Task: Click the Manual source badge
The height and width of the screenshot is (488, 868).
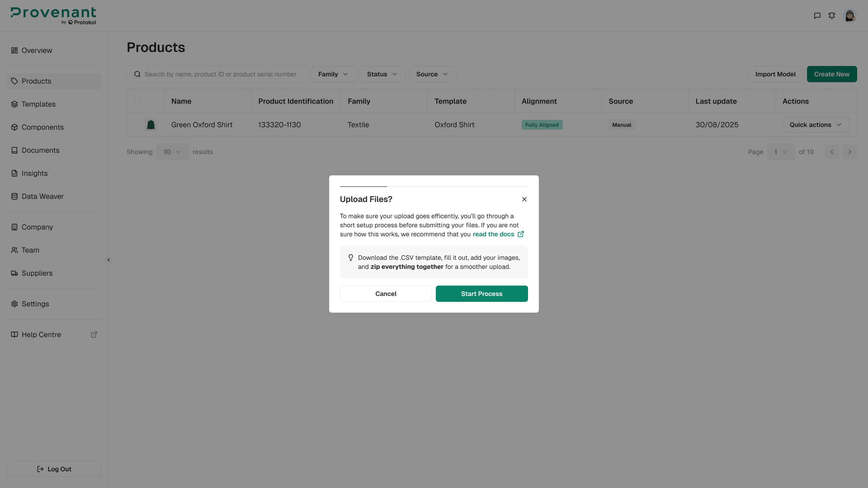Action: pos(622,125)
